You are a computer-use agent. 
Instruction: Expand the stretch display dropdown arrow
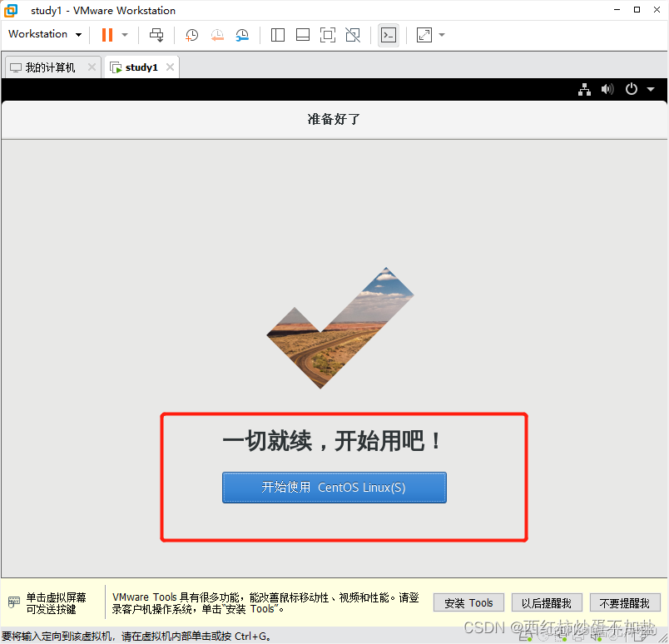[442, 35]
